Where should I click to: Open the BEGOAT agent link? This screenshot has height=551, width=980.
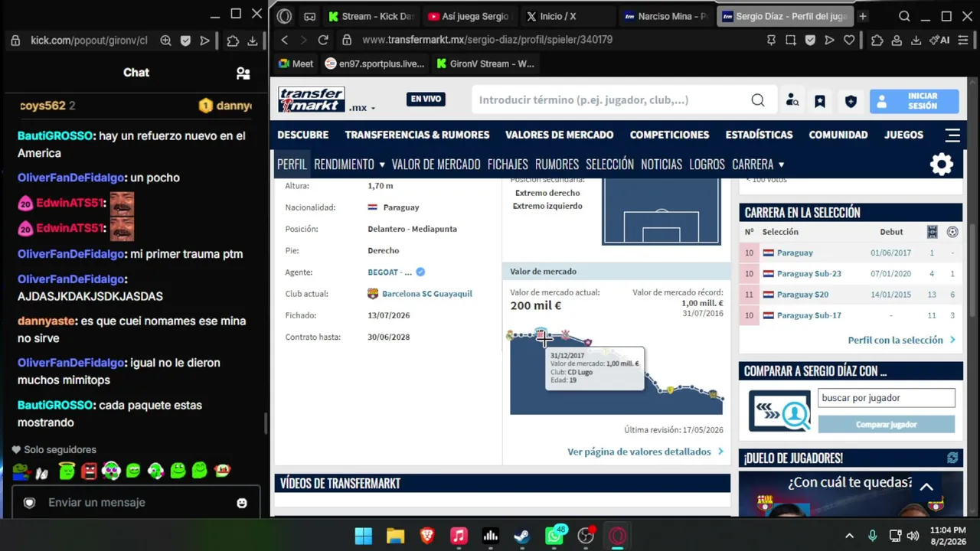(390, 272)
